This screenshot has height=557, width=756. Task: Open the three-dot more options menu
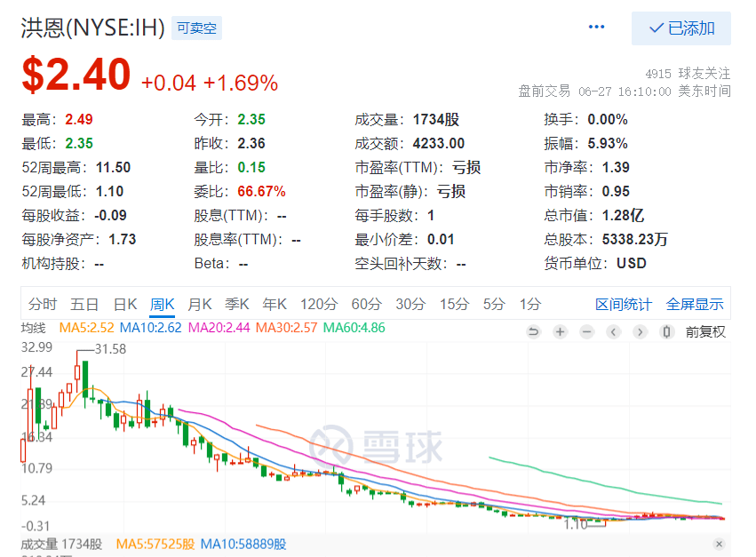pos(596,28)
